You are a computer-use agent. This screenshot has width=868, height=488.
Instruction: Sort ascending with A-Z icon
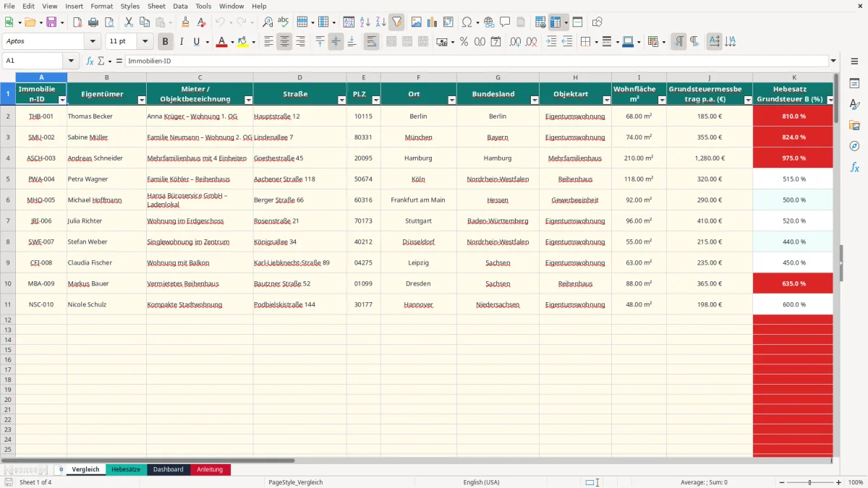click(x=365, y=22)
